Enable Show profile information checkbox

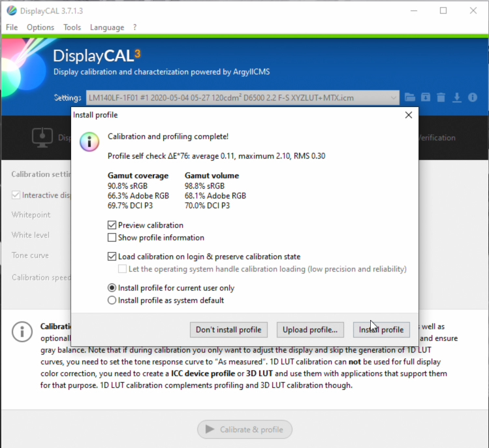(x=112, y=238)
